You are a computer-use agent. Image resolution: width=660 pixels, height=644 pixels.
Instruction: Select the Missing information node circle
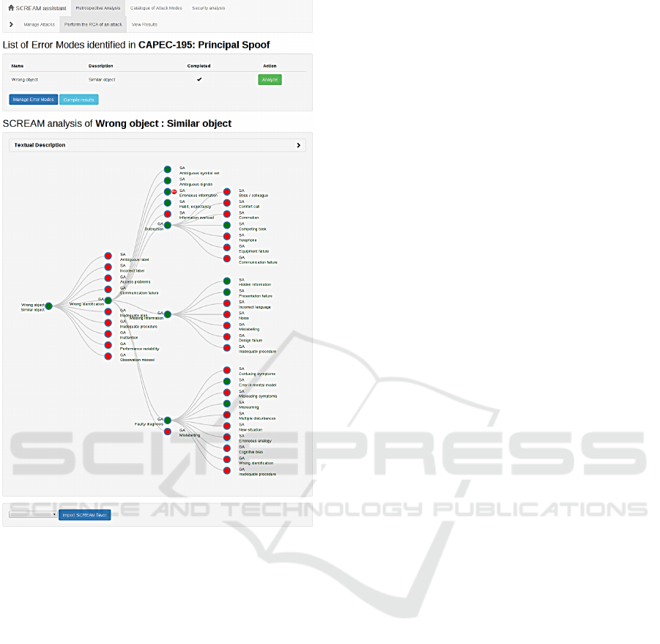pos(168,314)
